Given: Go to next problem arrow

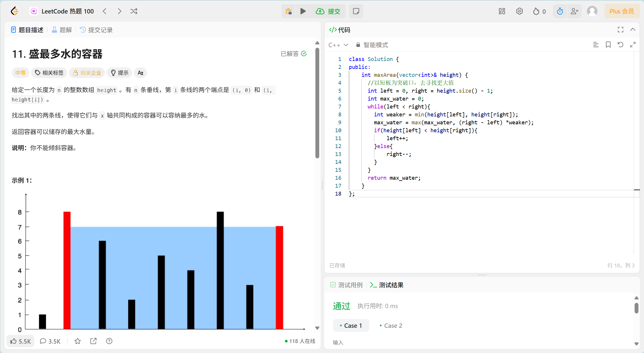Looking at the screenshot, I should [x=119, y=11].
